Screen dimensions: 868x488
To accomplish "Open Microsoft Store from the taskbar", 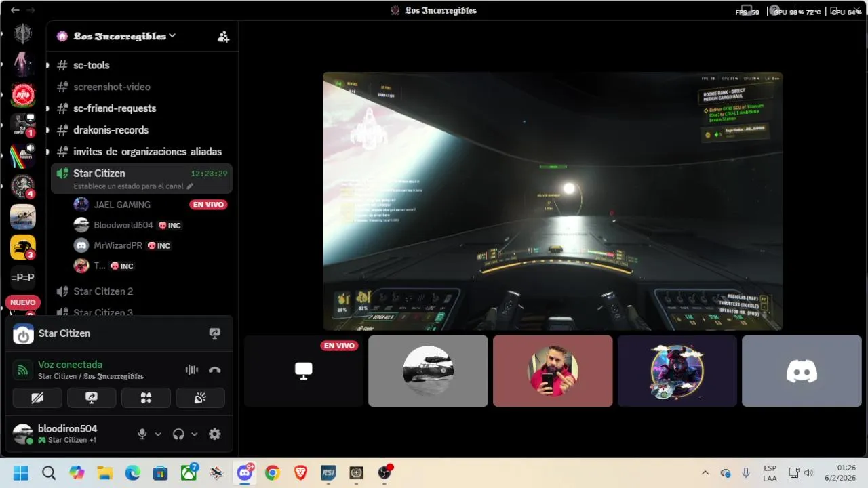I will [161, 473].
